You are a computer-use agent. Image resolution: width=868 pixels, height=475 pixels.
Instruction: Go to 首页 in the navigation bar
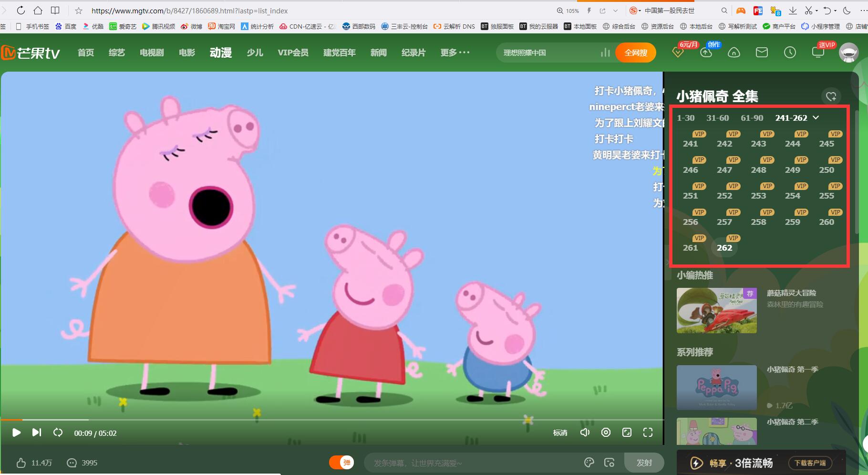coord(86,53)
